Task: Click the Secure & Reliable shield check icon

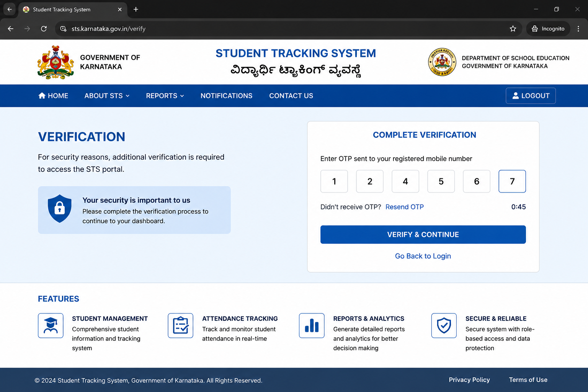Action: (x=444, y=326)
